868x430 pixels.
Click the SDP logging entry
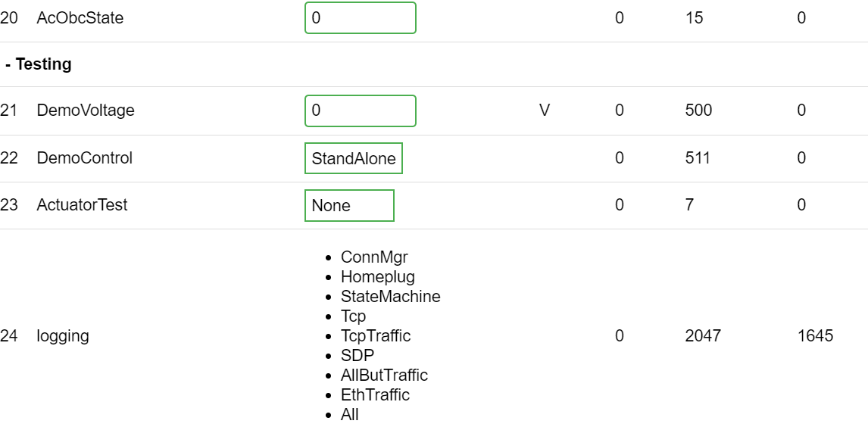[x=357, y=355]
